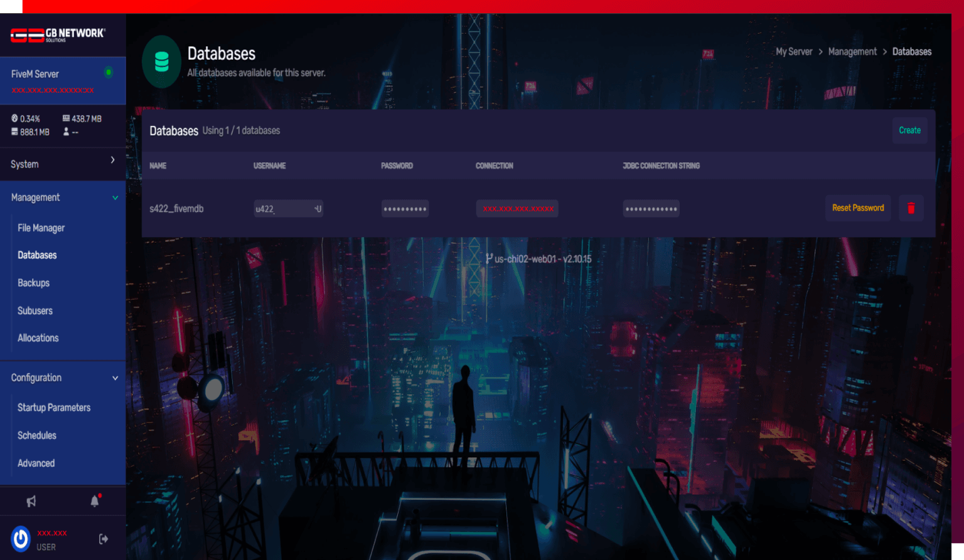The height and width of the screenshot is (560, 964).
Task: Click the memory usage indicator icon
Action: click(65, 118)
